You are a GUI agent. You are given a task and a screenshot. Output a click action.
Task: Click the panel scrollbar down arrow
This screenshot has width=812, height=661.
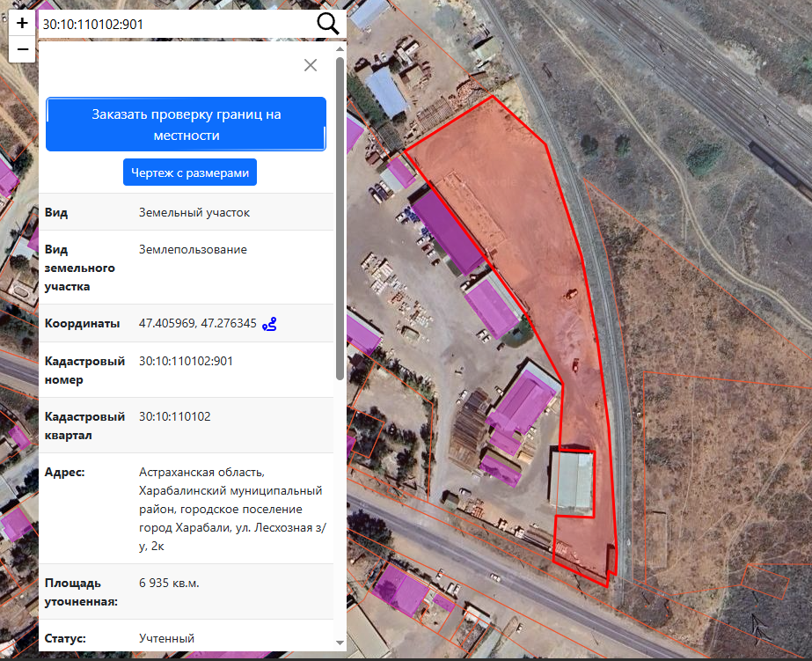[x=340, y=643]
